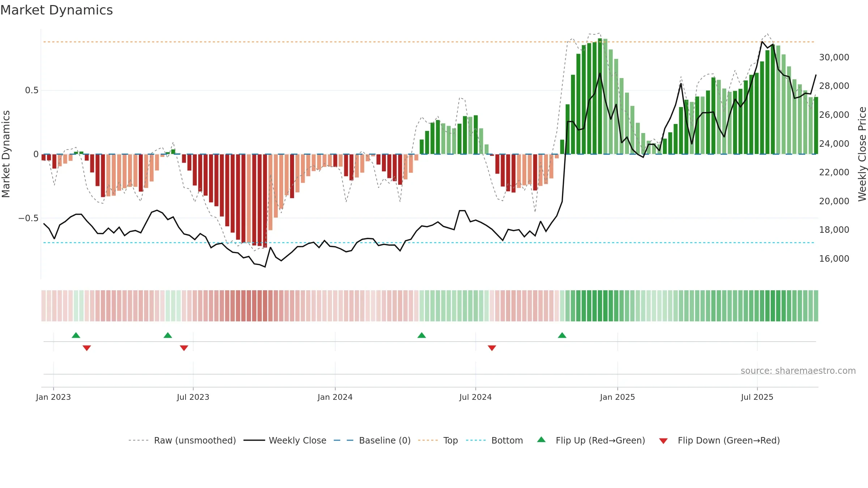
Task: Toggle the Weekly Close legend entry
Action: pos(285,440)
